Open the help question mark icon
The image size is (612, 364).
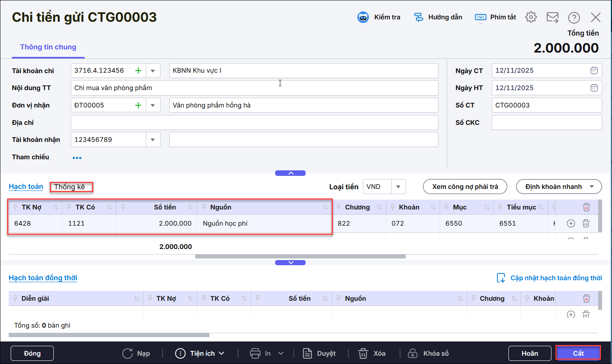[574, 17]
